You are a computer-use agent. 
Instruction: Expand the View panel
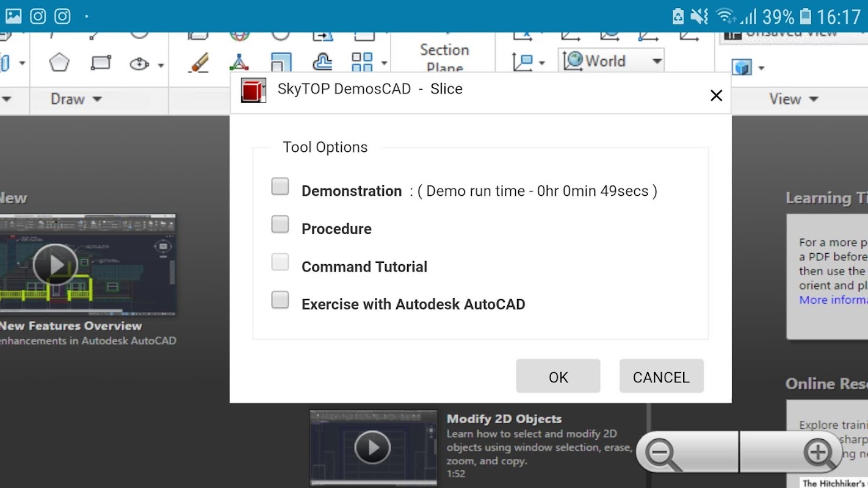tap(793, 99)
